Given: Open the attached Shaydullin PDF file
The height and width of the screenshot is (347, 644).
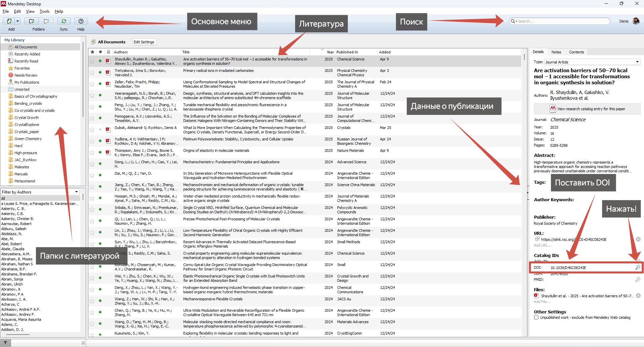Looking at the screenshot, I should (588, 296).
